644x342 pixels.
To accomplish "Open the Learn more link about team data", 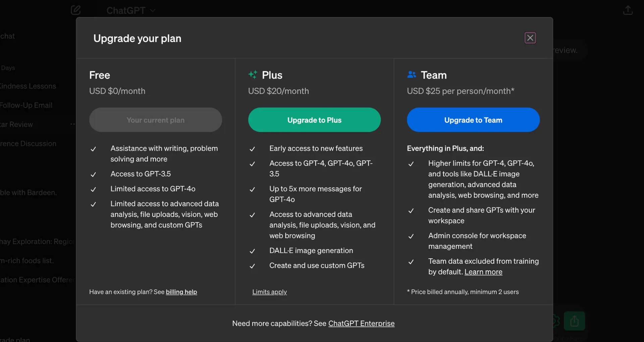I will 483,272.
